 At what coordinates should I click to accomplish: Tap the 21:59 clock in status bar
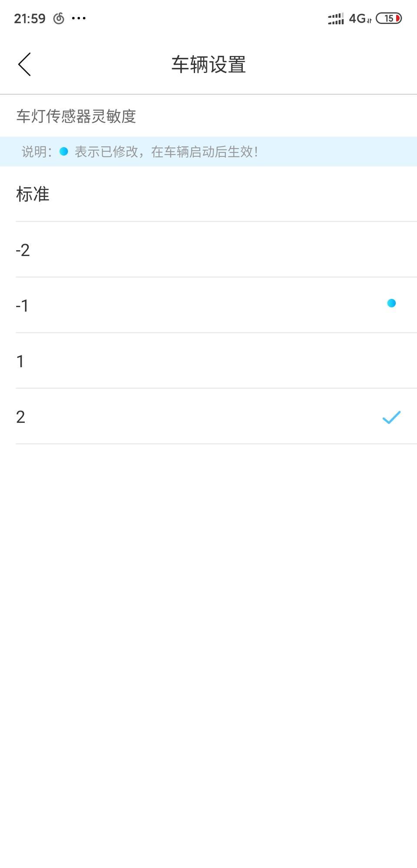30,18
